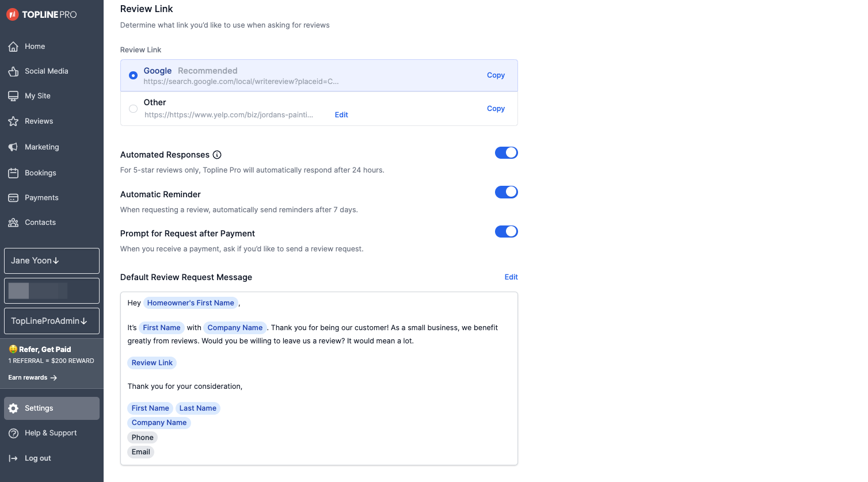The width and height of the screenshot is (868, 482).
Task: Click the '1 REFERRAL = $200 REWARD' text
Action: pos(51,361)
